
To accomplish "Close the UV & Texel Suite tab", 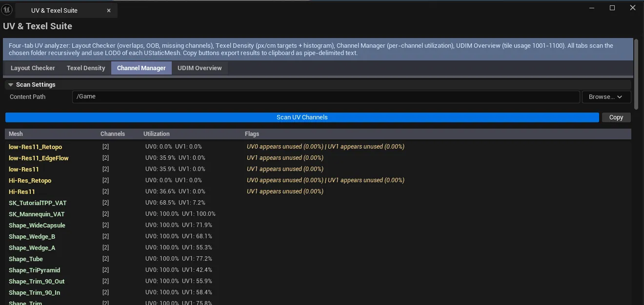I will point(109,10).
